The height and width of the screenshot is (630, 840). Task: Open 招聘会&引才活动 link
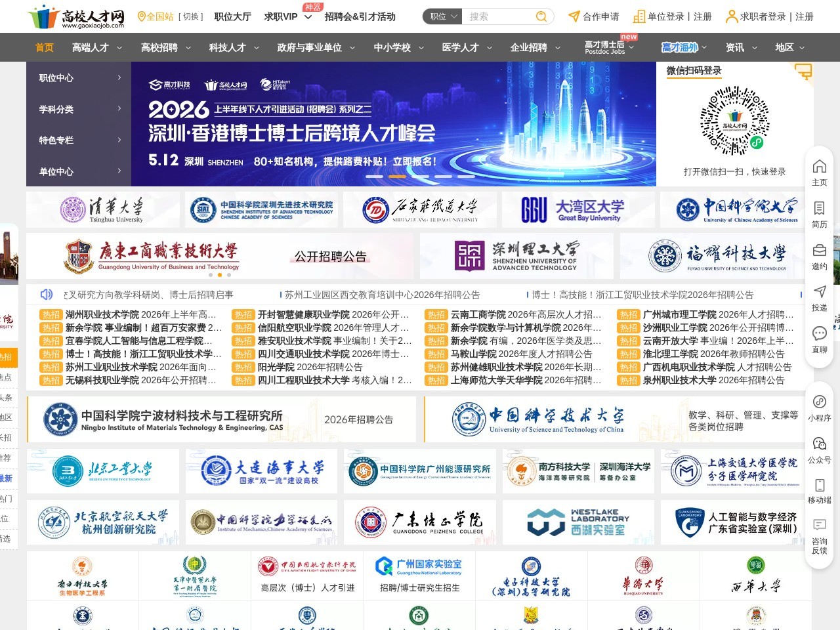point(360,16)
